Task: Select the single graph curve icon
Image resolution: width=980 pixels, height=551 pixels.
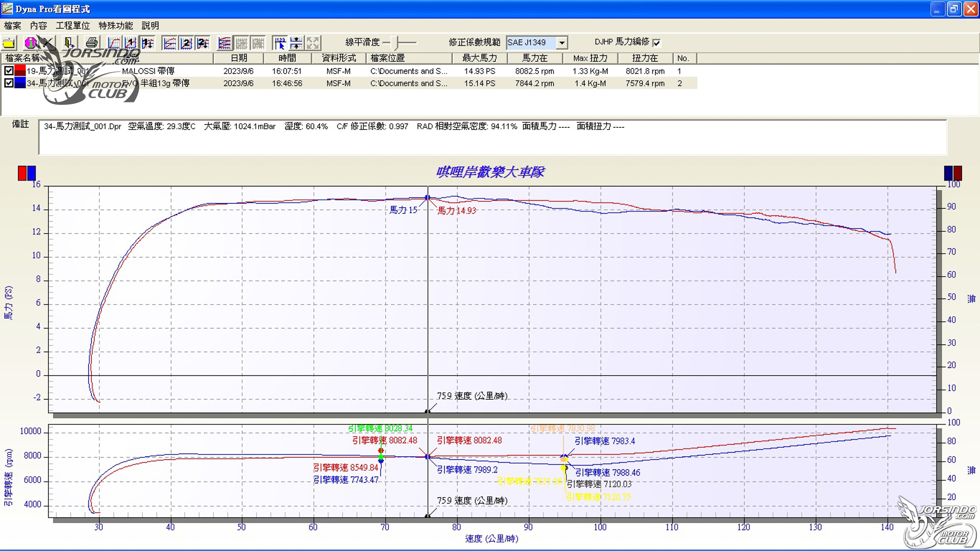Action: tap(114, 43)
